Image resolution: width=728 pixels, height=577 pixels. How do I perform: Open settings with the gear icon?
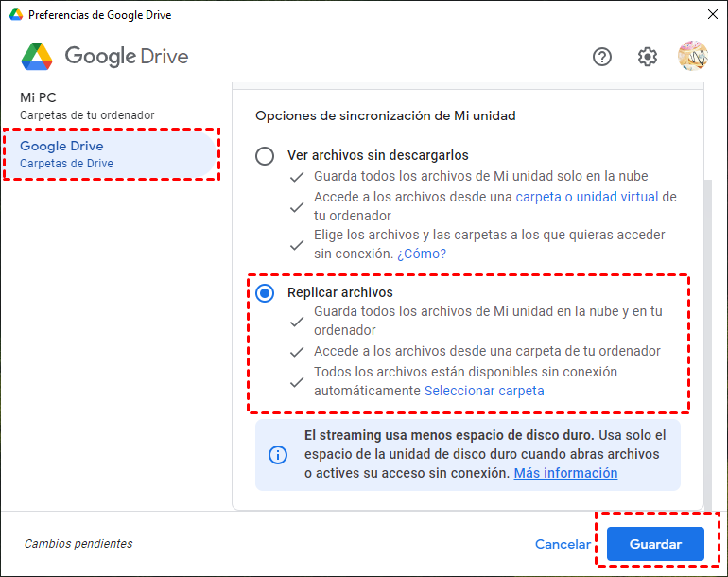coord(648,57)
